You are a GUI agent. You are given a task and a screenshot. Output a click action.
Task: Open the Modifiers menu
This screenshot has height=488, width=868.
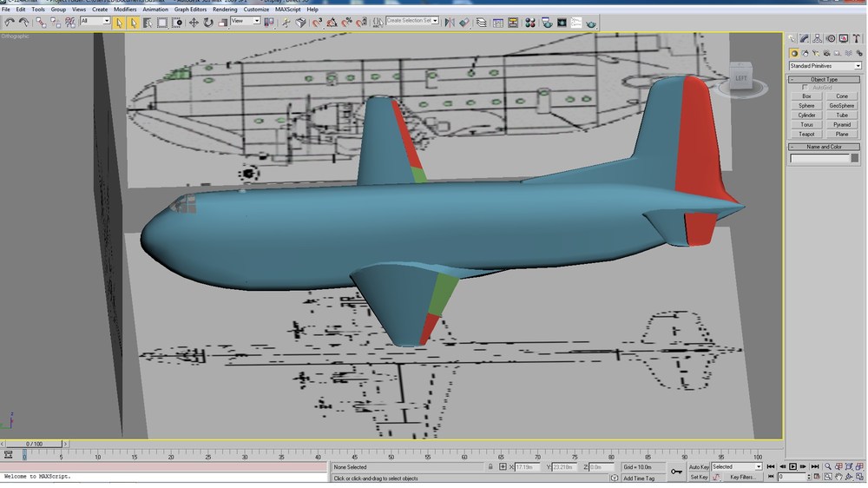click(125, 10)
